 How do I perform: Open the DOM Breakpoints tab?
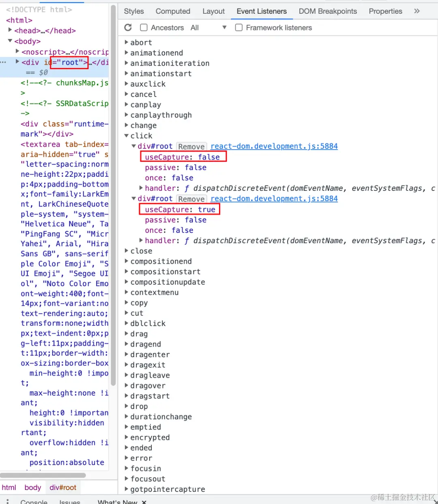pos(328,11)
